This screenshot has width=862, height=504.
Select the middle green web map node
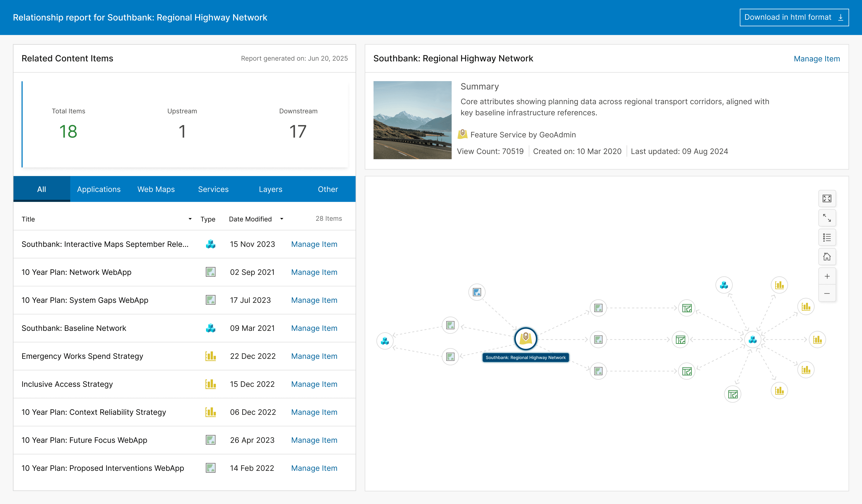tap(680, 340)
